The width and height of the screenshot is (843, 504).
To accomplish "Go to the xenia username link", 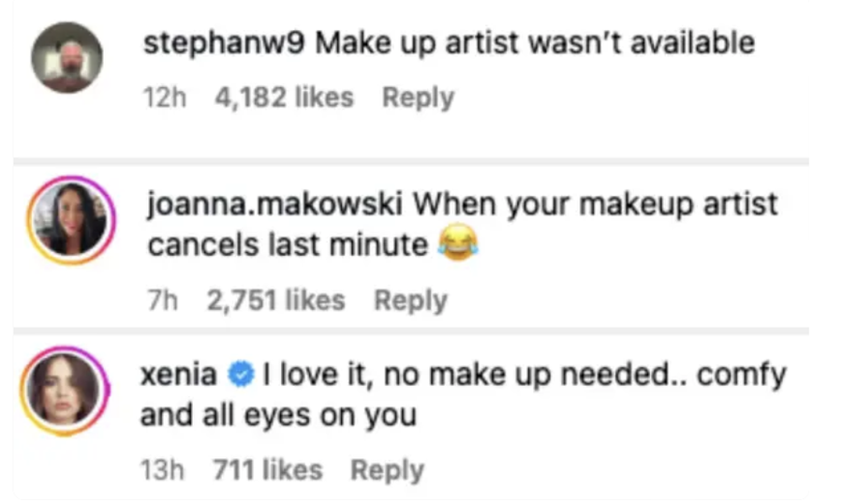I will tap(180, 376).
